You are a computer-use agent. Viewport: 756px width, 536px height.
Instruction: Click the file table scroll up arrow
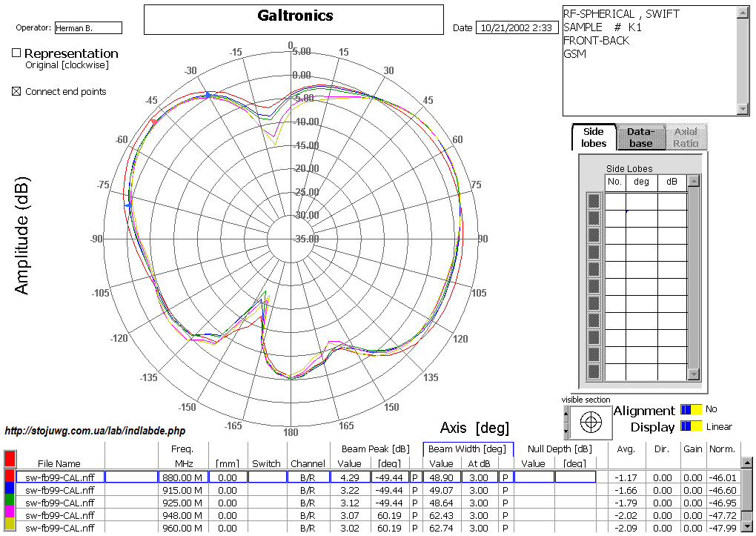point(747,463)
